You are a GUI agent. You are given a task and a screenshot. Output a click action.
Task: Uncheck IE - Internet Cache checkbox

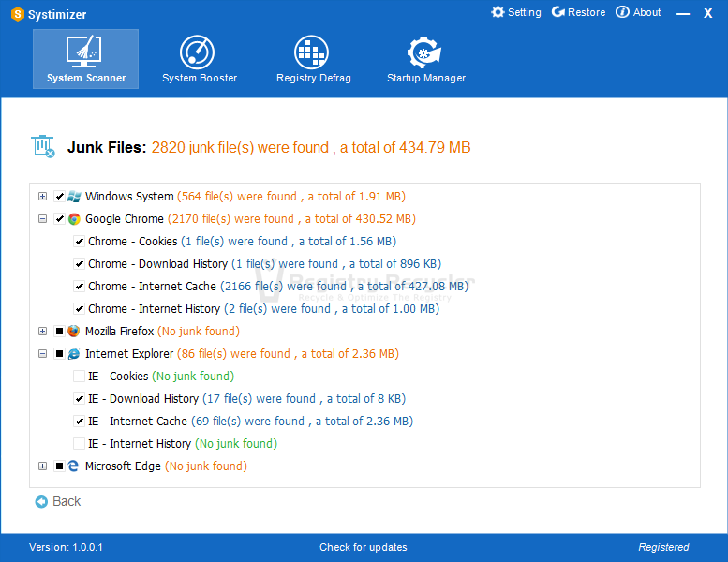point(79,421)
